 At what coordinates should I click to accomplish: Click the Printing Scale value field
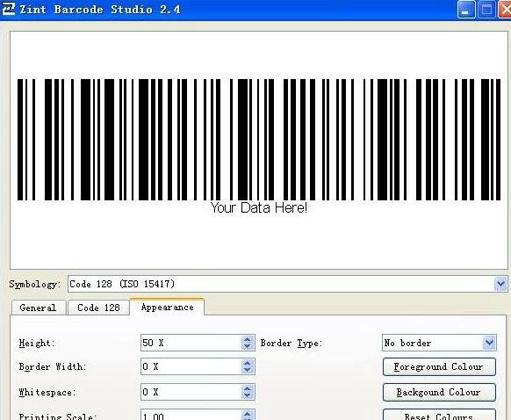[x=191, y=415]
